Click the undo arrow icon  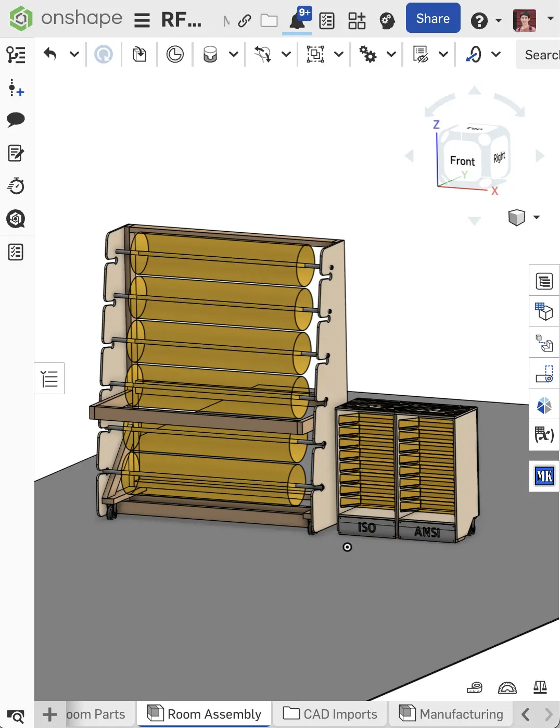[x=50, y=54]
